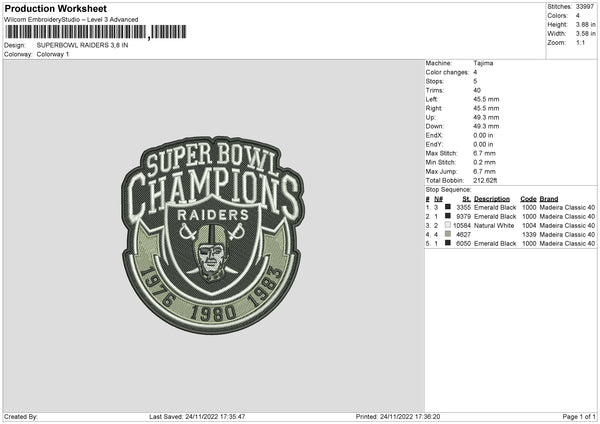
Task: Click the Natural White swatch in row 3
Action: (x=448, y=225)
